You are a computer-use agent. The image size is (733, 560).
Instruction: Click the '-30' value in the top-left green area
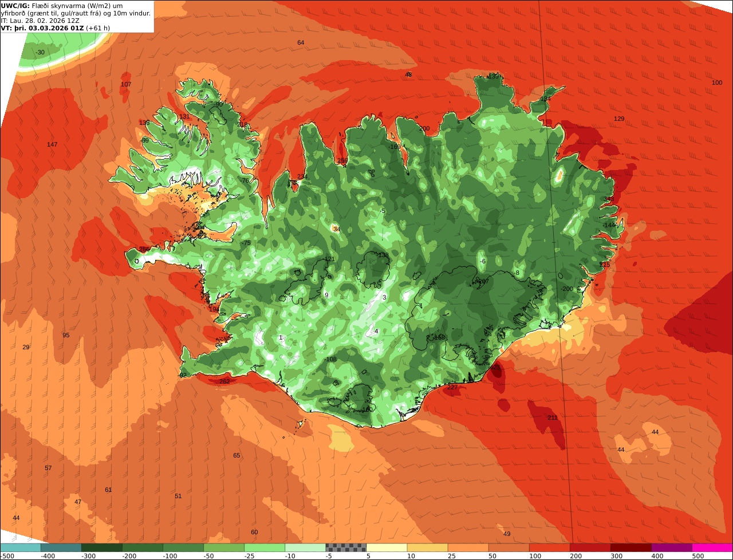pos(40,53)
